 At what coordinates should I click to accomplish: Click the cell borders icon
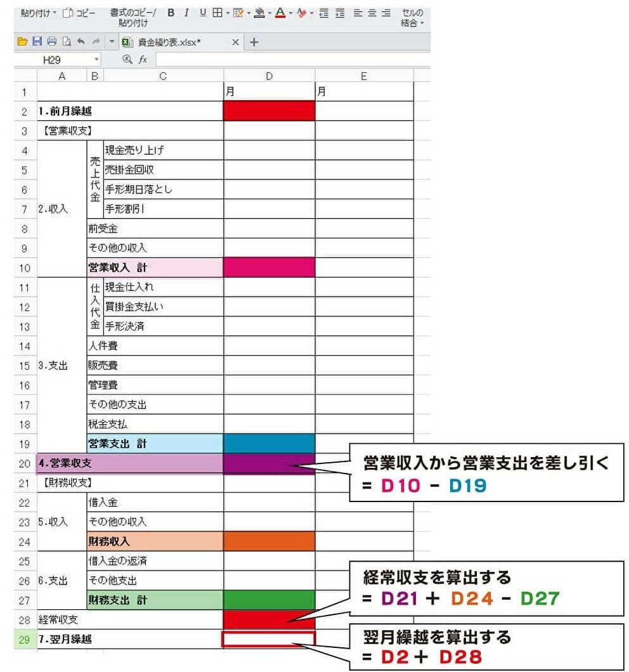tap(218, 13)
